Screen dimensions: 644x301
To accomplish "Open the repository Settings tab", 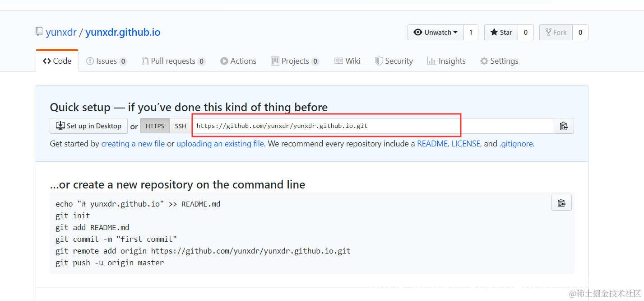I will 499,61.
